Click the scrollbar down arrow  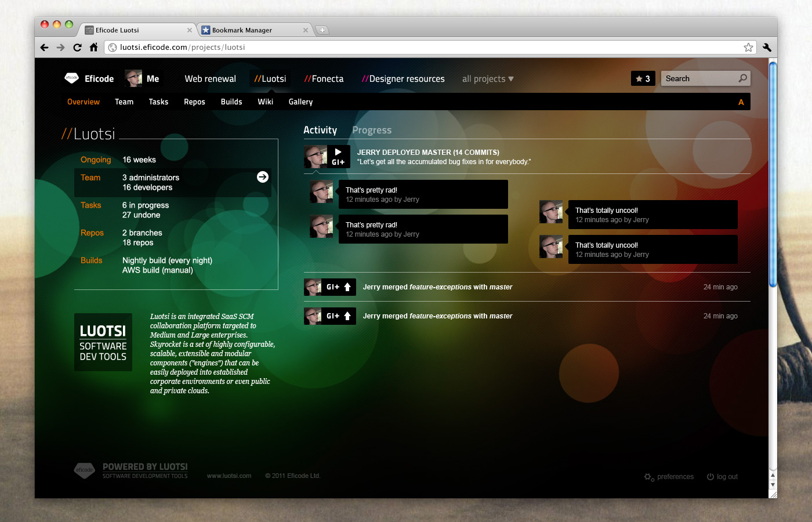[773, 484]
